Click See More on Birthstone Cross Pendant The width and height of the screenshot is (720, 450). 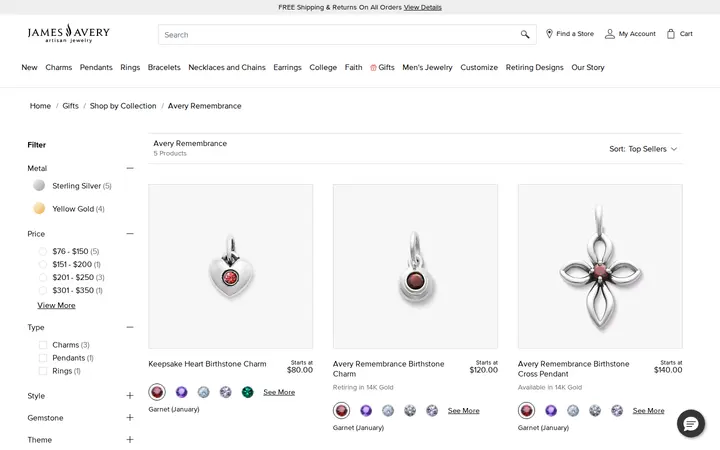[648, 411]
